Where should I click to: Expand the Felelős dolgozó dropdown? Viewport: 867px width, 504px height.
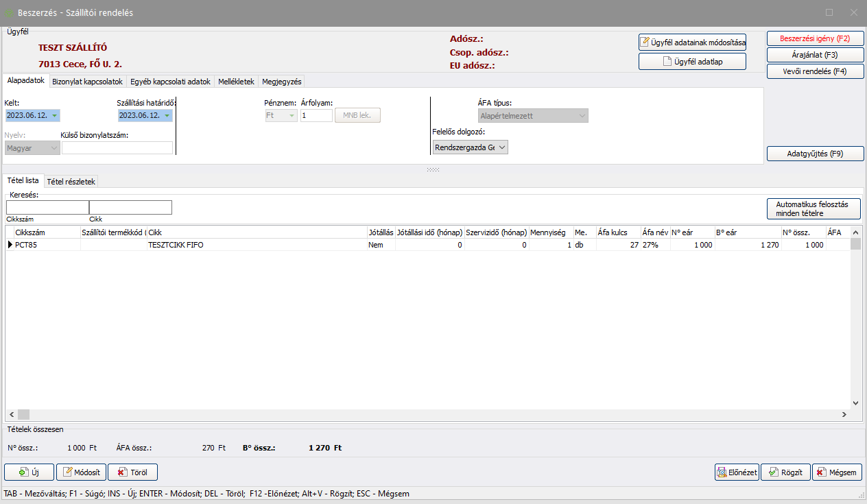(502, 147)
